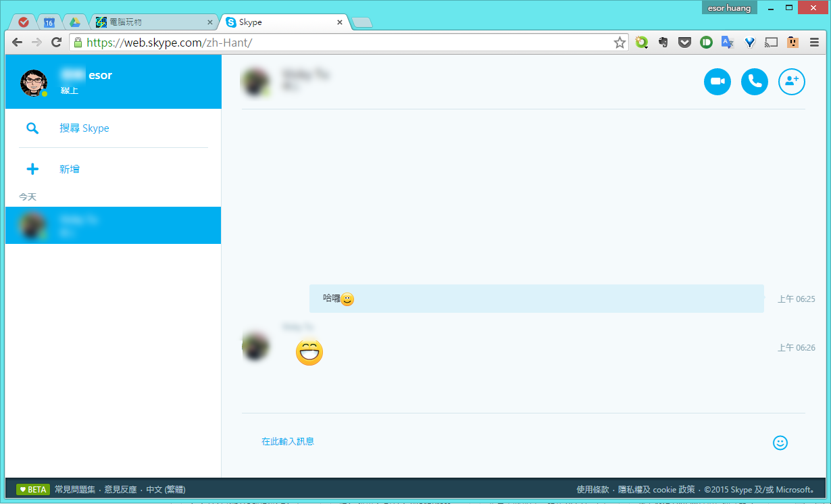This screenshot has height=504, width=831.
Task: Open the esor profile avatar
Action: pyautogui.click(x=33, y=83)
